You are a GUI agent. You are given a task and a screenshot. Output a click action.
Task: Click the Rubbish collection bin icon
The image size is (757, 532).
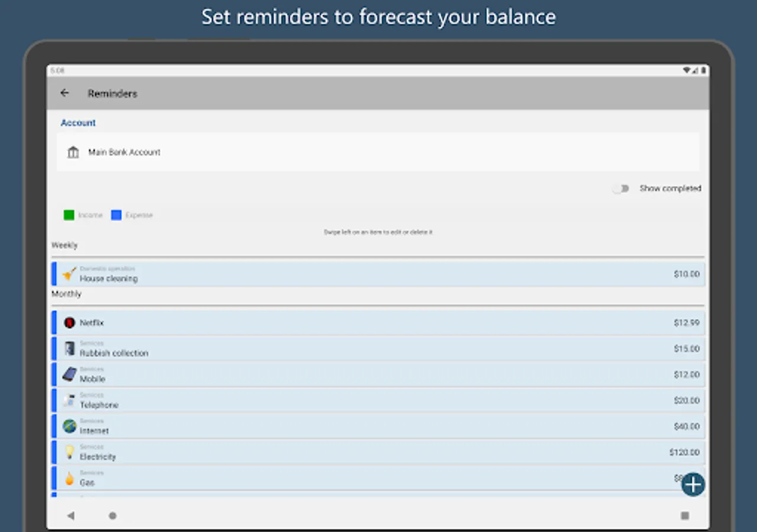[x=69, y=349]
